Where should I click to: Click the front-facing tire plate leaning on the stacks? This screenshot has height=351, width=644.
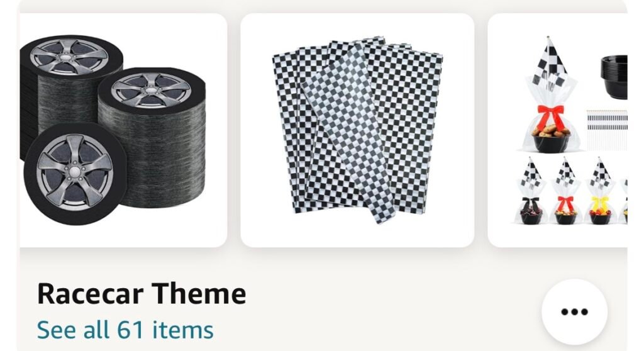coord(75,174)
